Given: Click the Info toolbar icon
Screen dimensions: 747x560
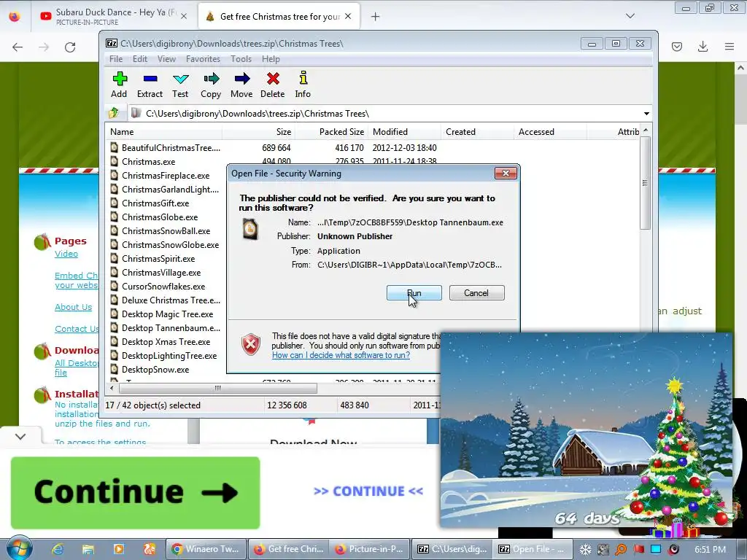Looking at the screenshot, I should pos(303,85).
